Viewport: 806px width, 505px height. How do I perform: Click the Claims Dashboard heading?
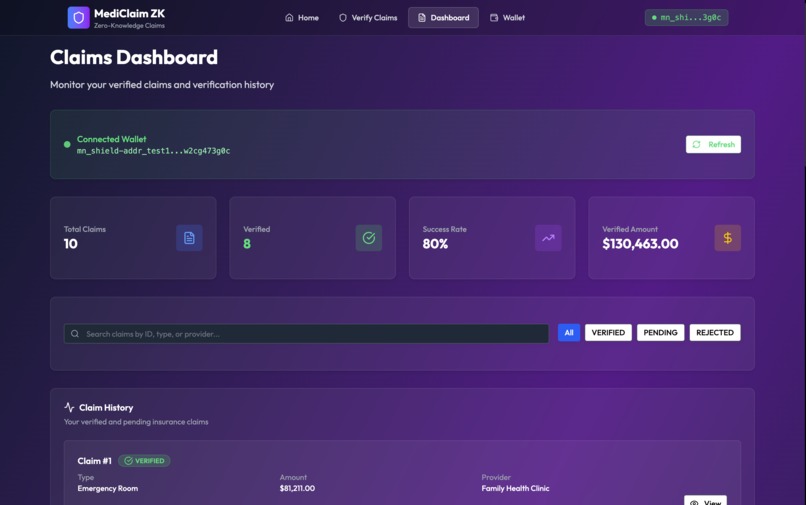tap(134, 57)
